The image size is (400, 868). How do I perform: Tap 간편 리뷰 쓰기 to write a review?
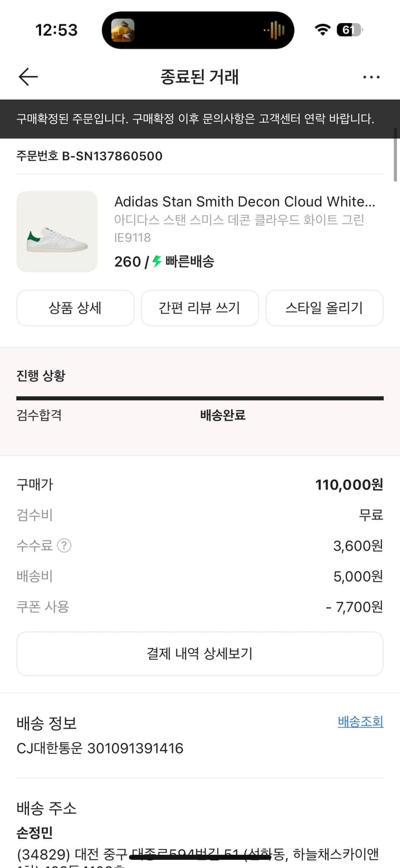199,308
